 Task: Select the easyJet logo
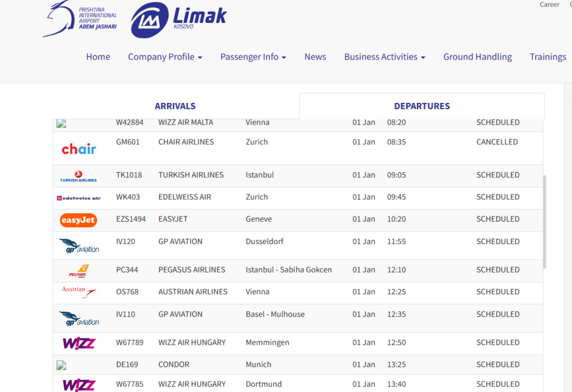78,220
